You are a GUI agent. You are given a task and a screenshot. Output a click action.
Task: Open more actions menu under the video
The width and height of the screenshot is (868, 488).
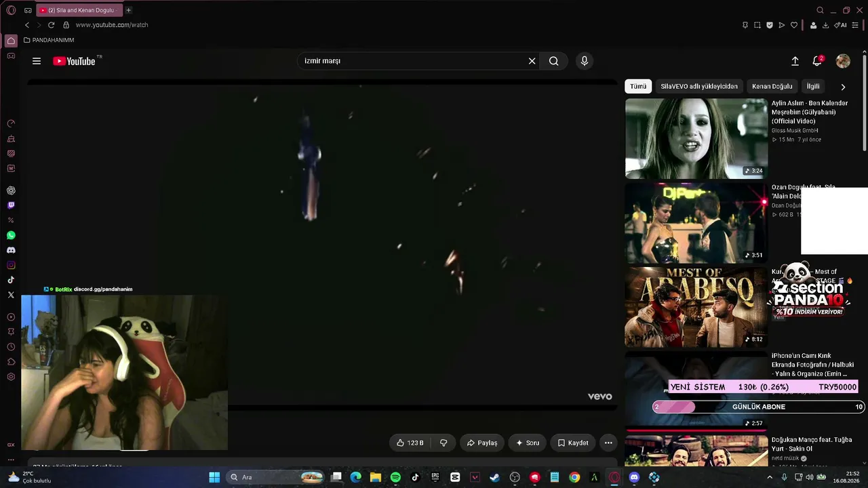point(608,443)
